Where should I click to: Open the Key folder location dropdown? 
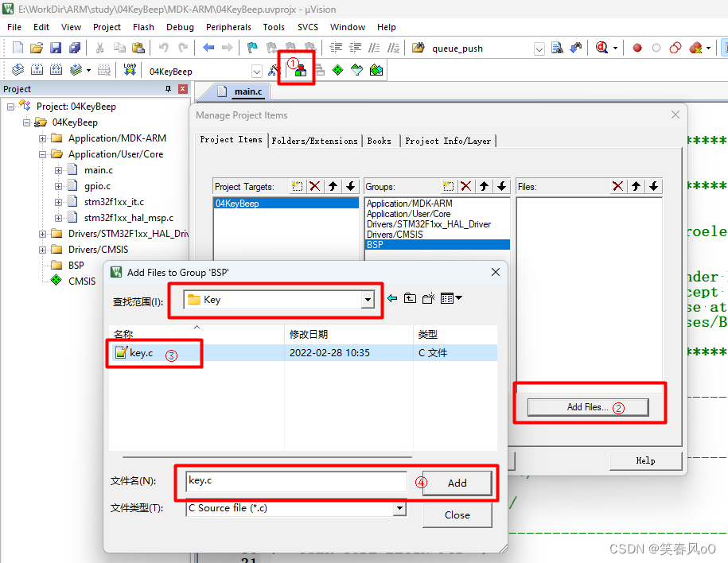[368, 300]
